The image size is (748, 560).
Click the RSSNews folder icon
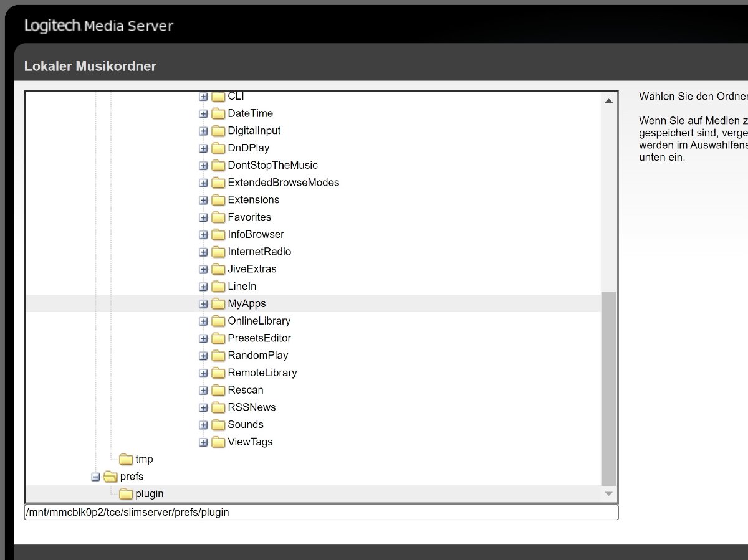(218, 407)
